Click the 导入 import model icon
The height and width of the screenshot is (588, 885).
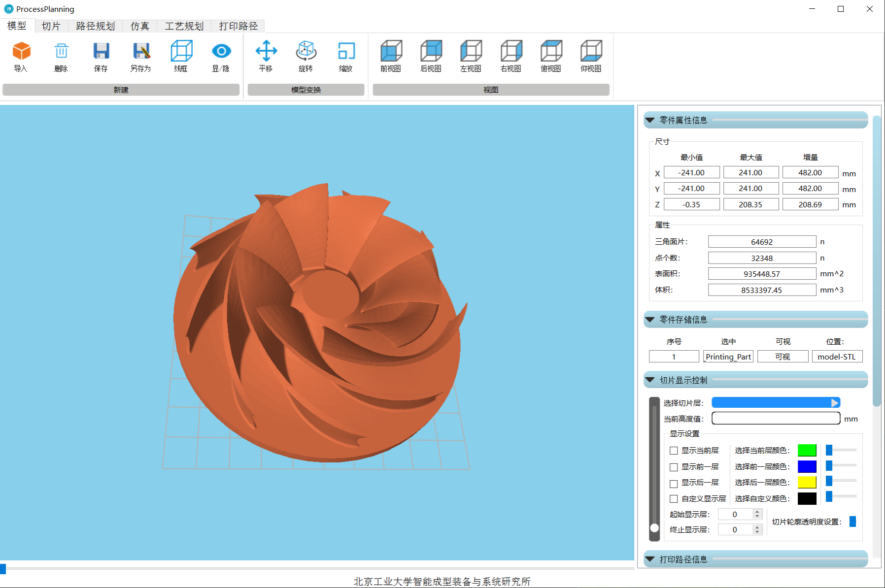pos(21,52)
